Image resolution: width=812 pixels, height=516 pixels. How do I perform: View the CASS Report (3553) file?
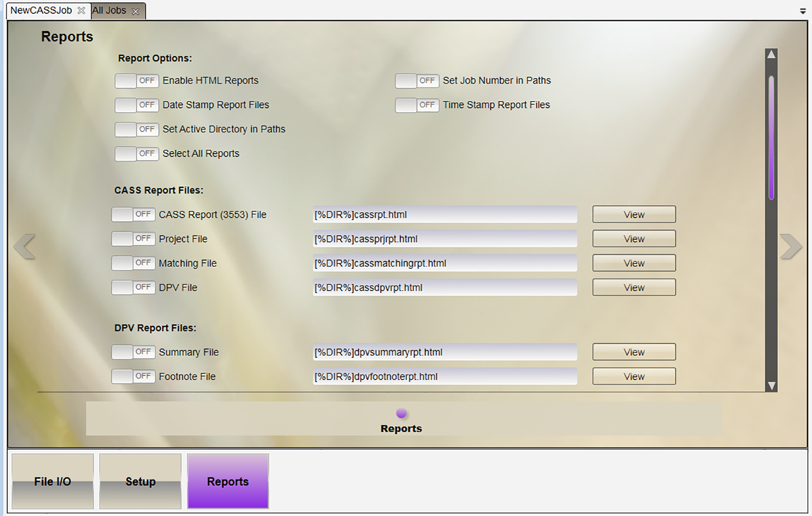(x=634, y=214)
